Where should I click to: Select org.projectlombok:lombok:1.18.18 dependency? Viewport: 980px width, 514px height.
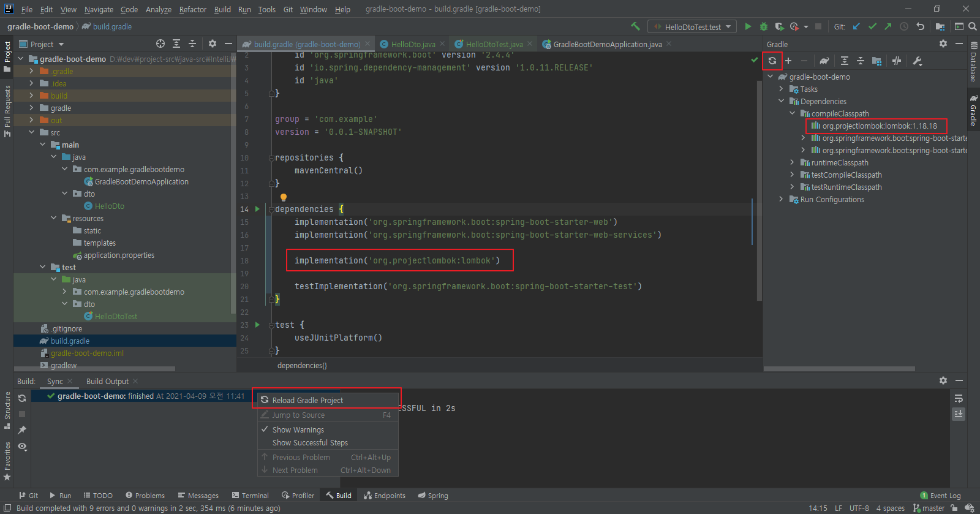point(880,126)
